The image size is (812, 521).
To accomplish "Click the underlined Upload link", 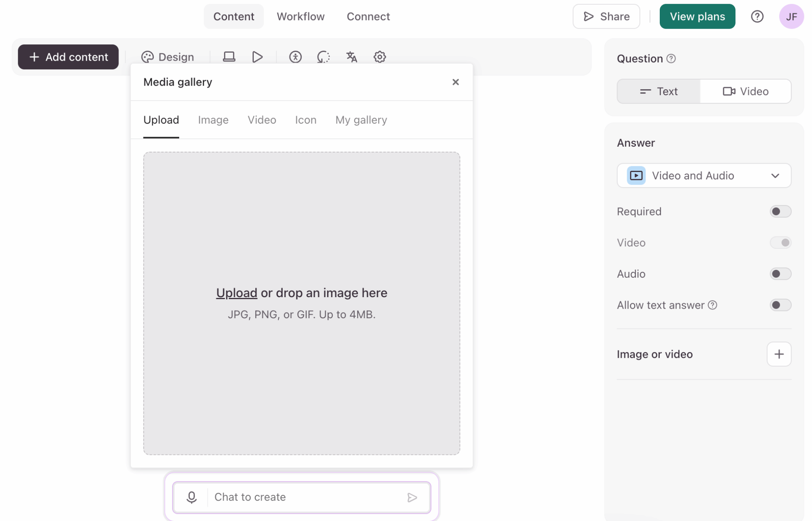I will (x=236, y=292).
